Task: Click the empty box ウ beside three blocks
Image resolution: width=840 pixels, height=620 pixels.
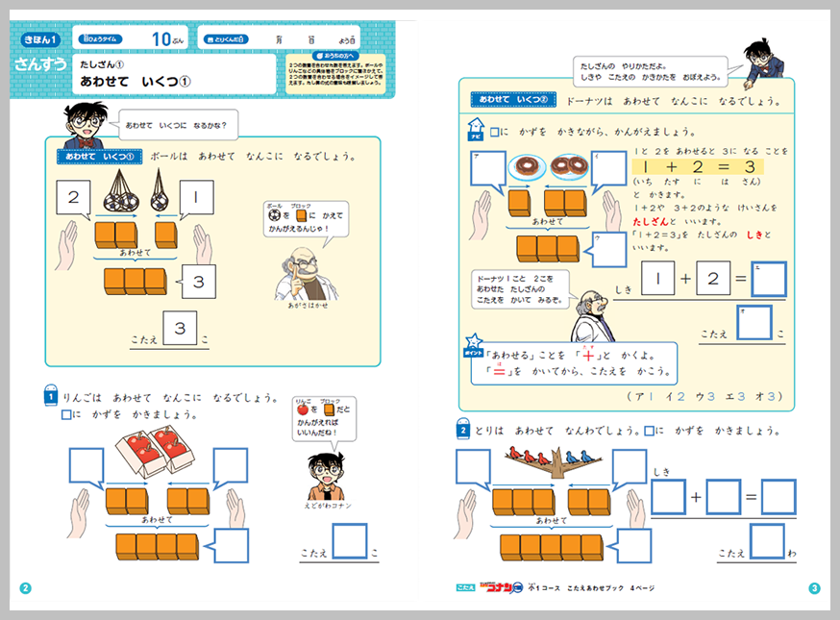Action: [x=609, y=250]
